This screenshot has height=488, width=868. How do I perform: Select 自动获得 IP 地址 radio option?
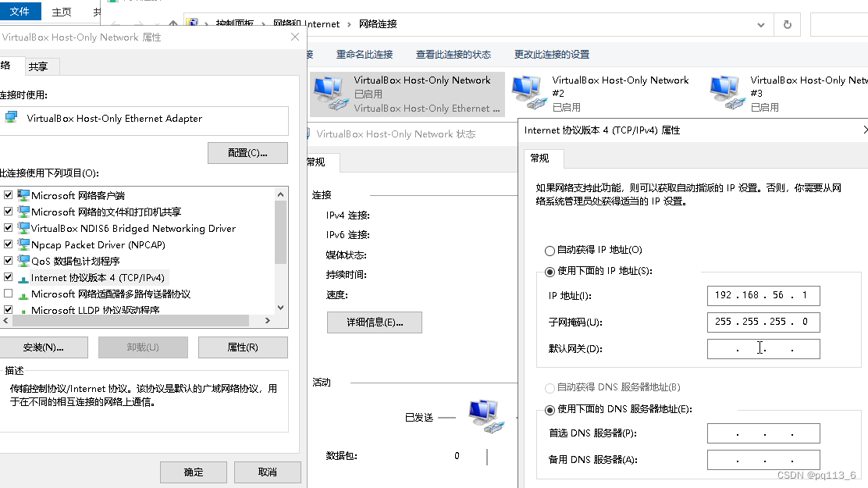[550, 251]
